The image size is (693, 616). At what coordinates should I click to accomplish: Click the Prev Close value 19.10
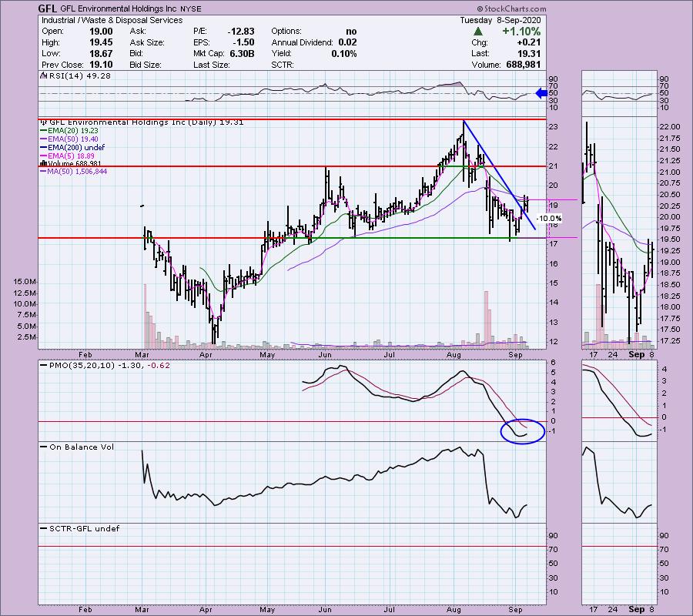pyautogui.click(x=101, y=65)
